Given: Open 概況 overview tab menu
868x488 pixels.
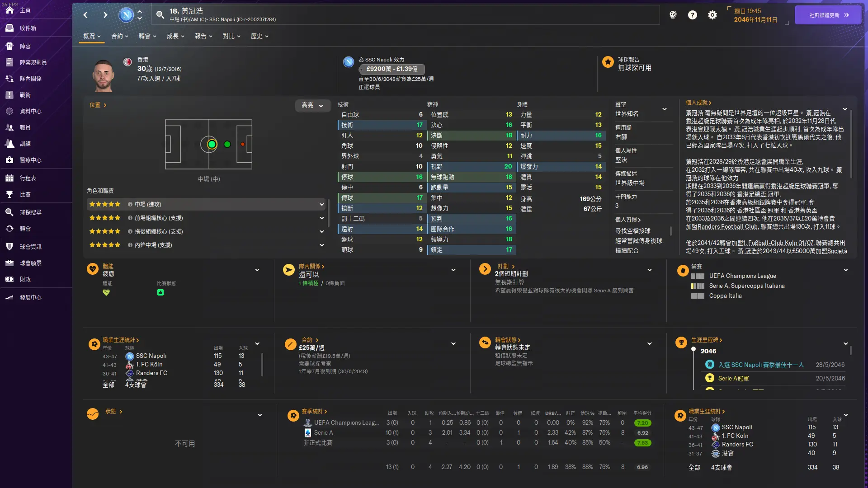Looking at the screenshot, I should [x=92, y=36].
